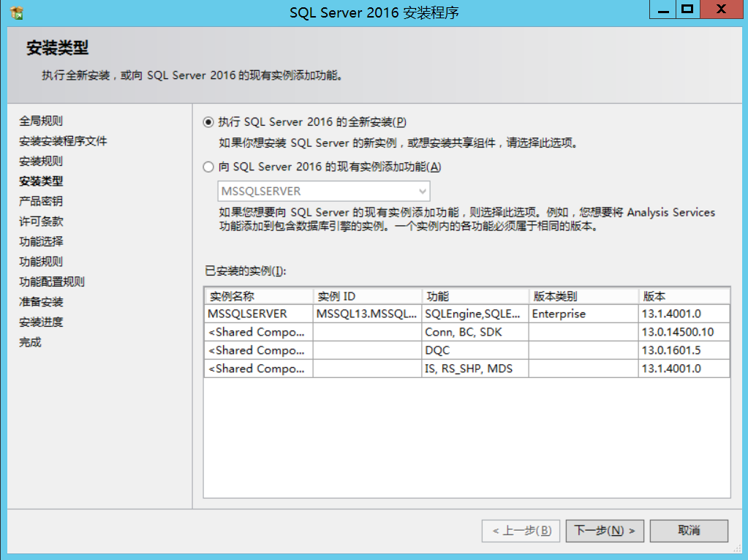Click the 版本类别 column header
Screen dimensions: 748x560
583,296
